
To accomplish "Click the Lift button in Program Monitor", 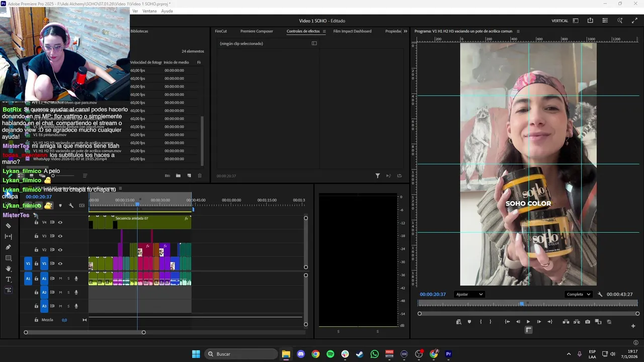I will click(566, 322).
